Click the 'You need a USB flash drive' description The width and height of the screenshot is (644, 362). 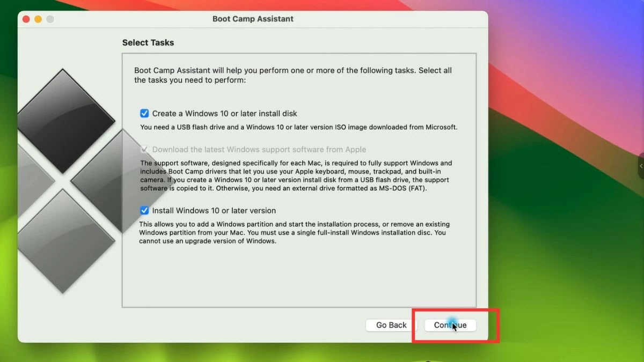(299, 127)
